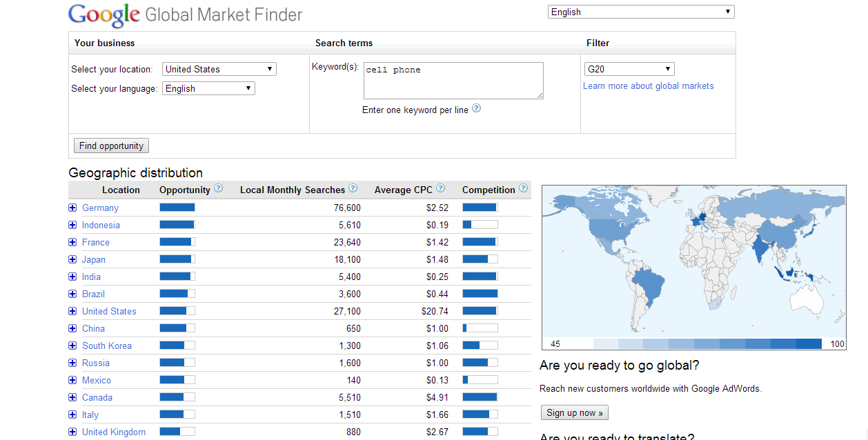The image size is (868, 440).
Task: Open the Japan location link
Action: [x=94, y=259]
